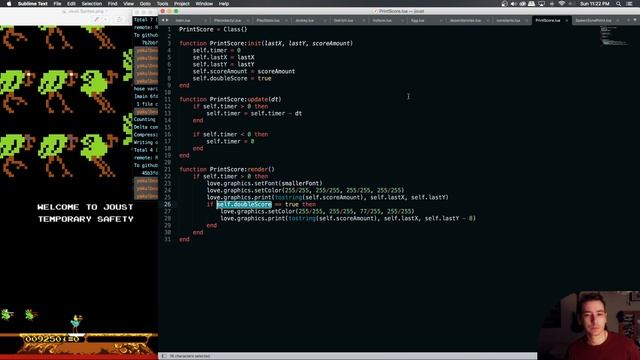The height and width of the screenshot is (360, 640).
Task: Click the 'Counting' line in terminal window
Action: coord(144,120)
